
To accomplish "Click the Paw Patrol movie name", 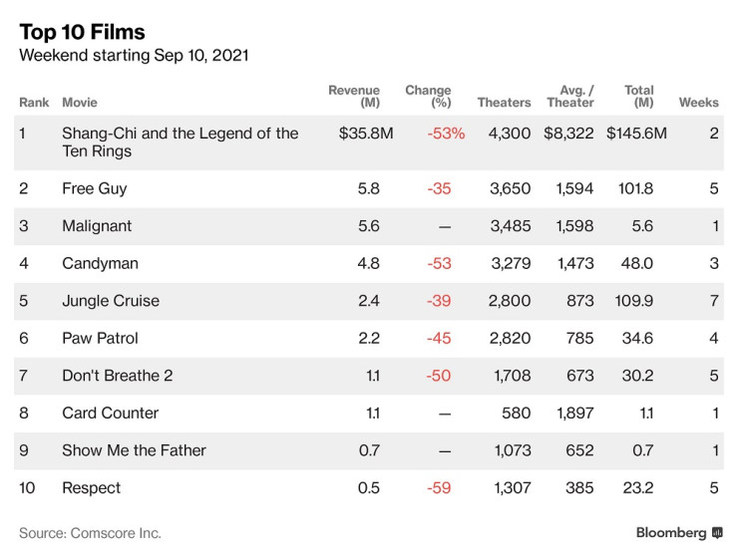I will point(101,339).
